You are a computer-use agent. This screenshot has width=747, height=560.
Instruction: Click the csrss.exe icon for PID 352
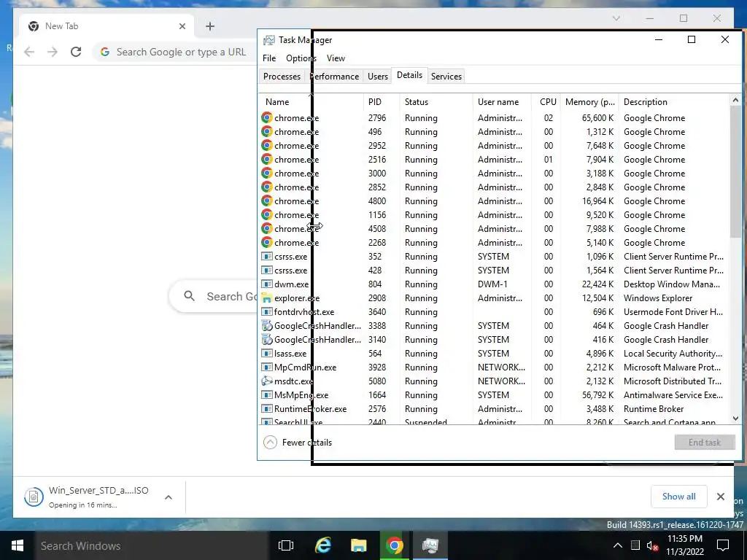[x=267, y=256]
